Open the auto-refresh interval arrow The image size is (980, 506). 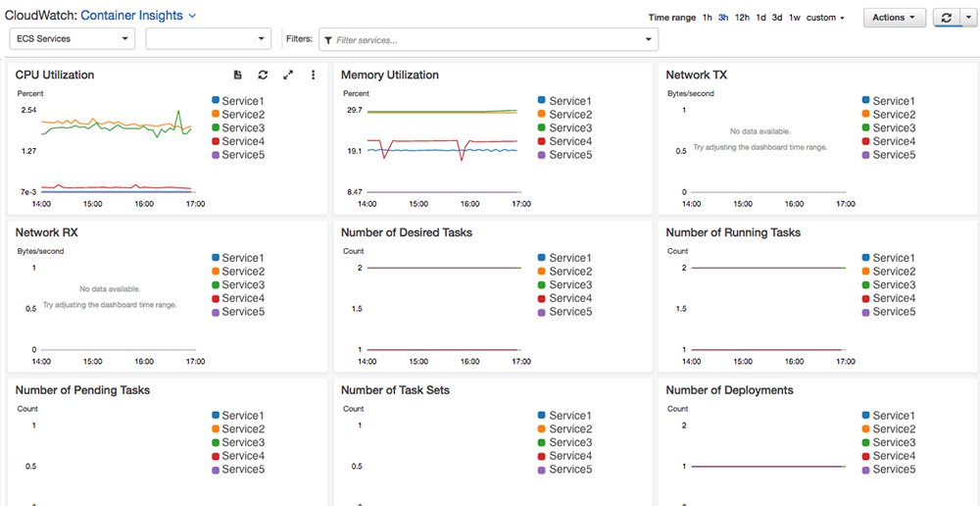pyautogui.click(x=965, y=18)
